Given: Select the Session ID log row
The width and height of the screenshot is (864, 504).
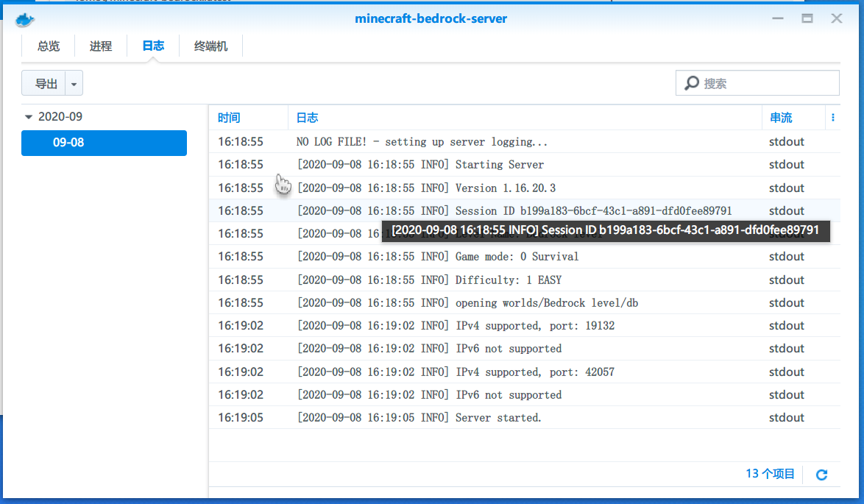Looking at the screenshot, I should pos(525,210).
